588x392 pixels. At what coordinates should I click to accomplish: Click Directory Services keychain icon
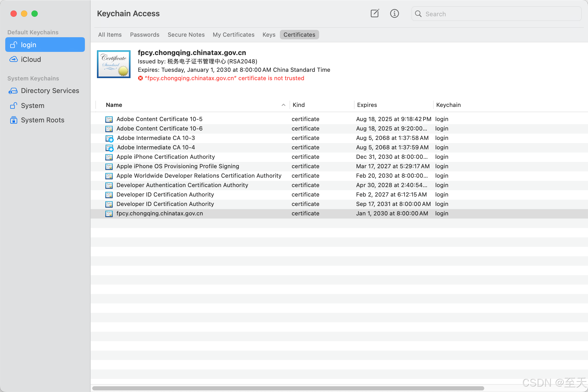(x=13, y=91)
